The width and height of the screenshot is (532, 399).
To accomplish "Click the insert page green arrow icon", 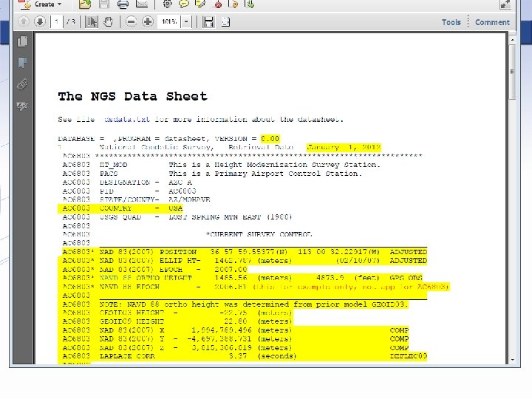I will 250,4.
